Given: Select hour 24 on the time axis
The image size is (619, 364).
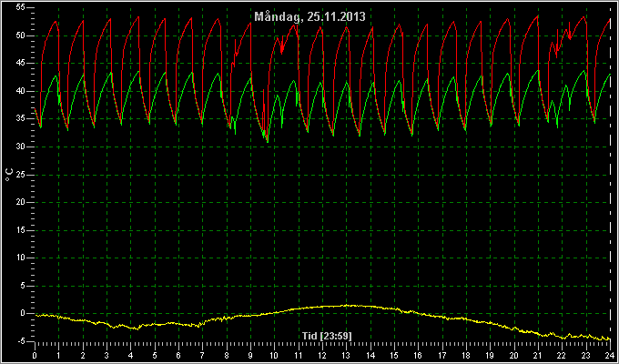Looking at the screenshot, I should (x=610, y=355).
